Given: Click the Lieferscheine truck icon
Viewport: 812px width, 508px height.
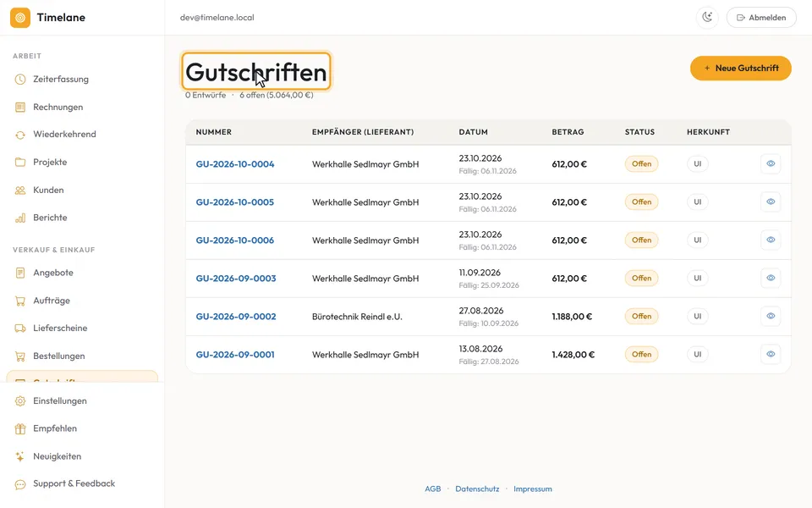Looking at the screenshot, I should click(x=20, y=329).
